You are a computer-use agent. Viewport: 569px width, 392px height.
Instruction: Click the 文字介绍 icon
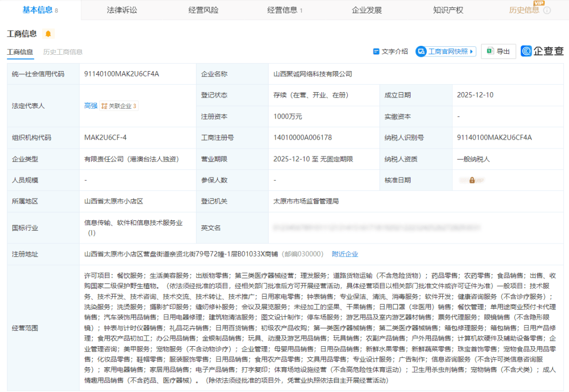(x=376, y=52)
